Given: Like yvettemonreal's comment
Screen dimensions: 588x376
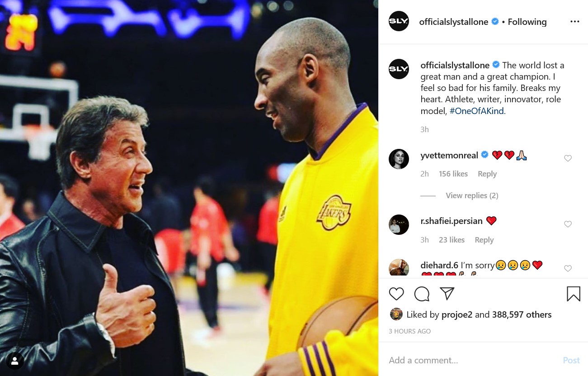Looking at the screenshot, I should point(568,158).
